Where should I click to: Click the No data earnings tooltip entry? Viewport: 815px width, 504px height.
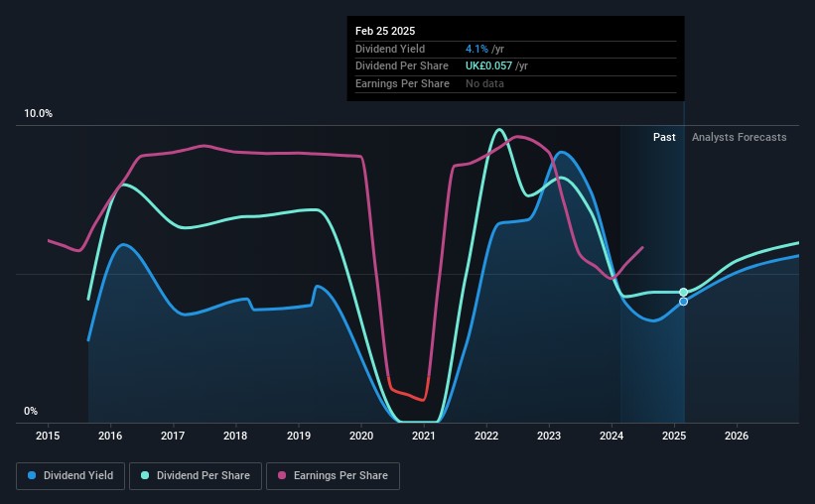click(x=484, y=83)
